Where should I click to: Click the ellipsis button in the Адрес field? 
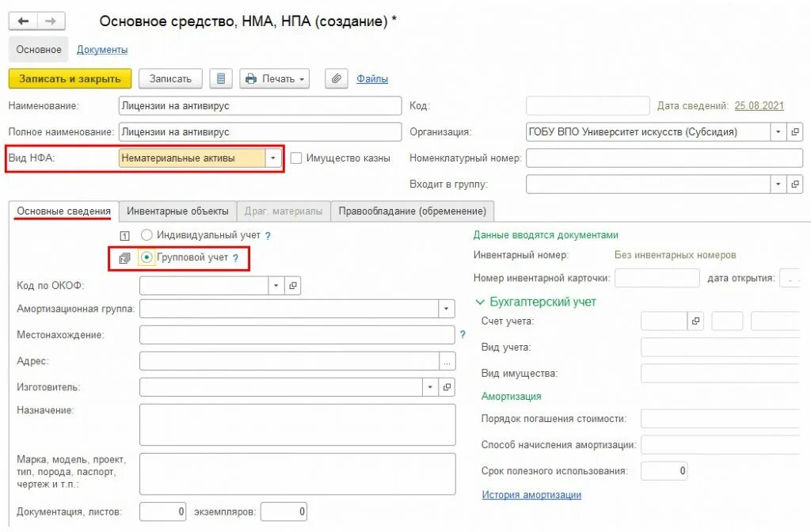[x=447, y=361]
